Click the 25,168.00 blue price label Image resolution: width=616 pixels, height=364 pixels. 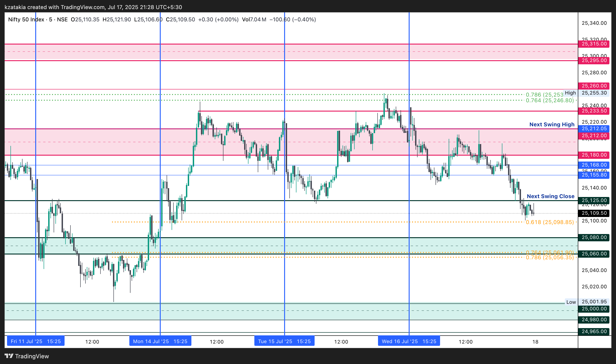594,165
